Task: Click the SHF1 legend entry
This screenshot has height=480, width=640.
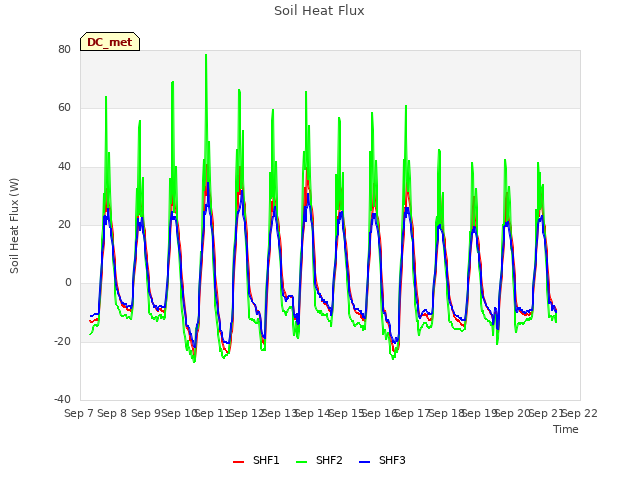Action: click(x=256, y=460)
